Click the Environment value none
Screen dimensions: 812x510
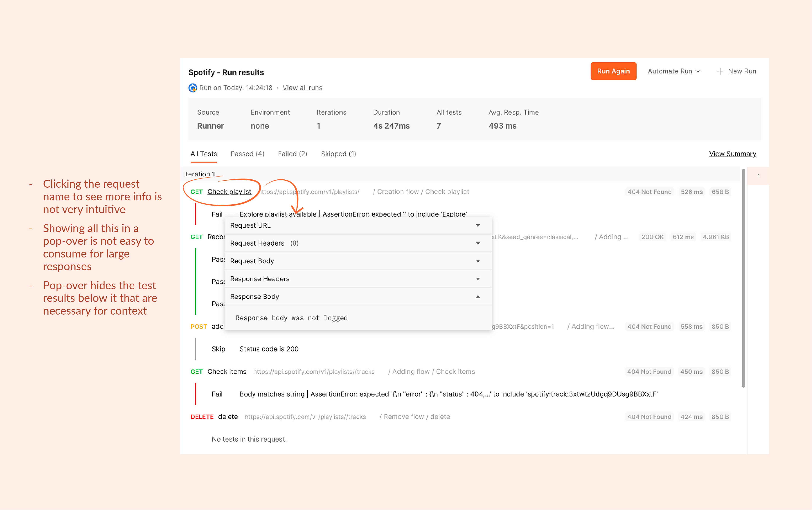pos(260,126)
